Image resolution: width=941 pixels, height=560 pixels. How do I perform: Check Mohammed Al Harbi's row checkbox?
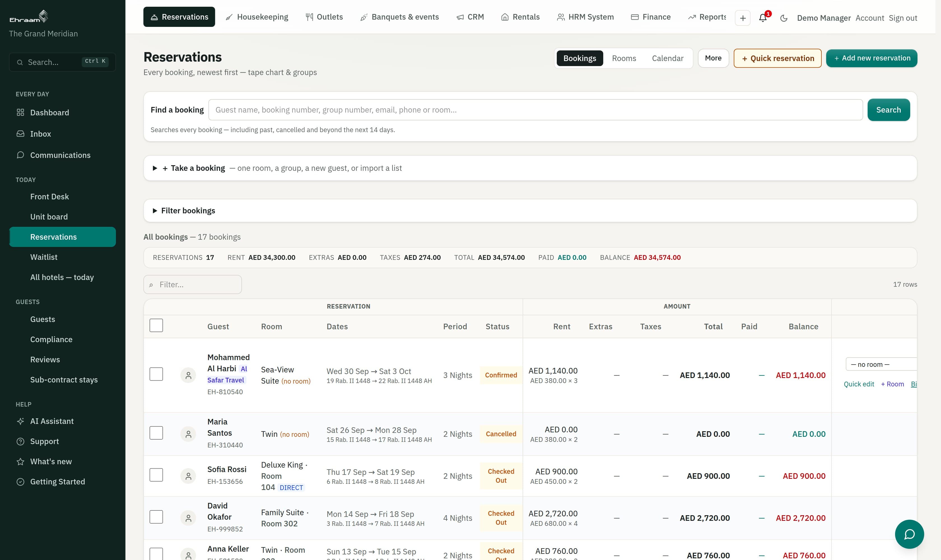[156, 374]
